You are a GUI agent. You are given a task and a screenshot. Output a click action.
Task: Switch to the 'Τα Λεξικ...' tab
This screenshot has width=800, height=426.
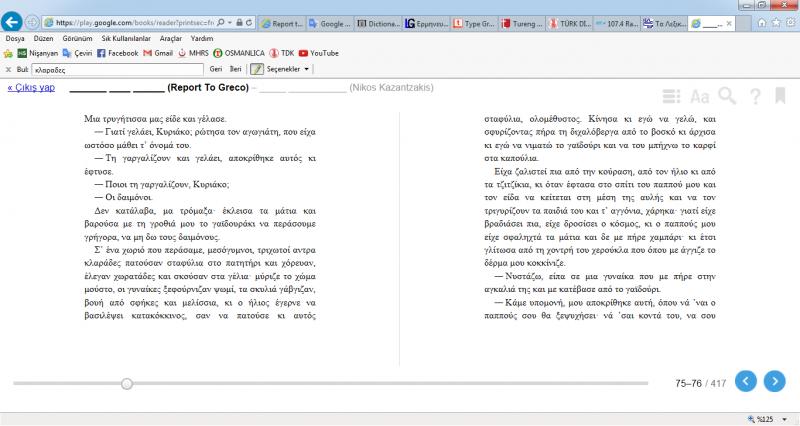(665, 23)
